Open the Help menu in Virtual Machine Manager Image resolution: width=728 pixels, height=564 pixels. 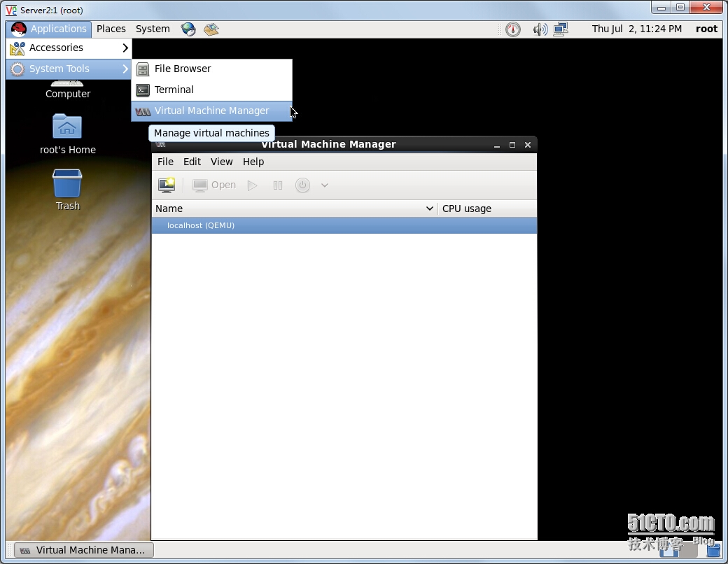coord(253,162)
